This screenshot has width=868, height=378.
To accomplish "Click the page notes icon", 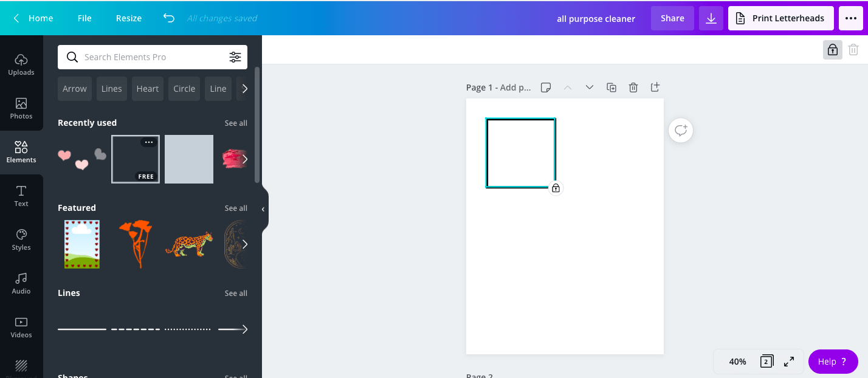I will tap(546, 88).
